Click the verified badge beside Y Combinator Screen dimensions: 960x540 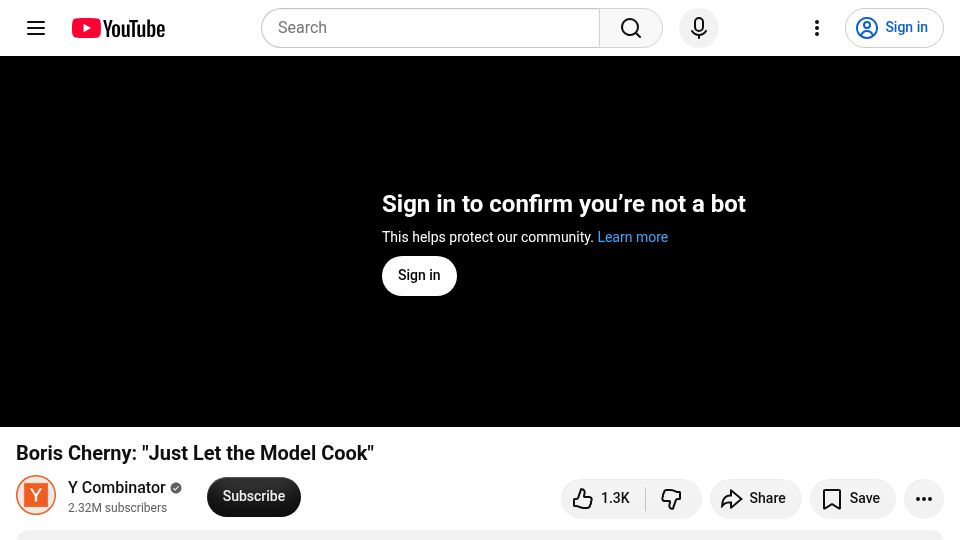pos(176,488)
